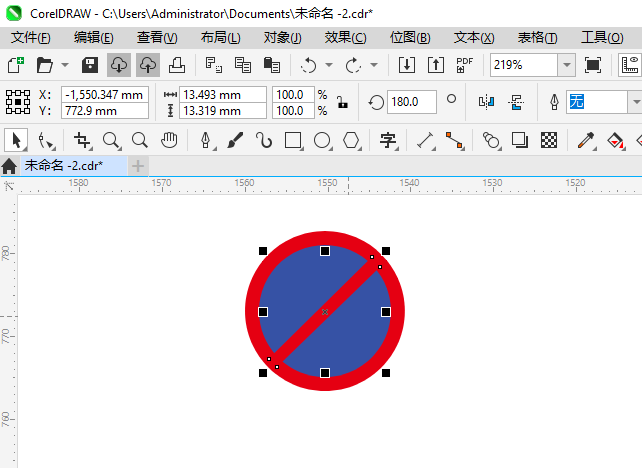Select the Pick tool arrow
Screen dimensions: 642x468
[16, 140]
